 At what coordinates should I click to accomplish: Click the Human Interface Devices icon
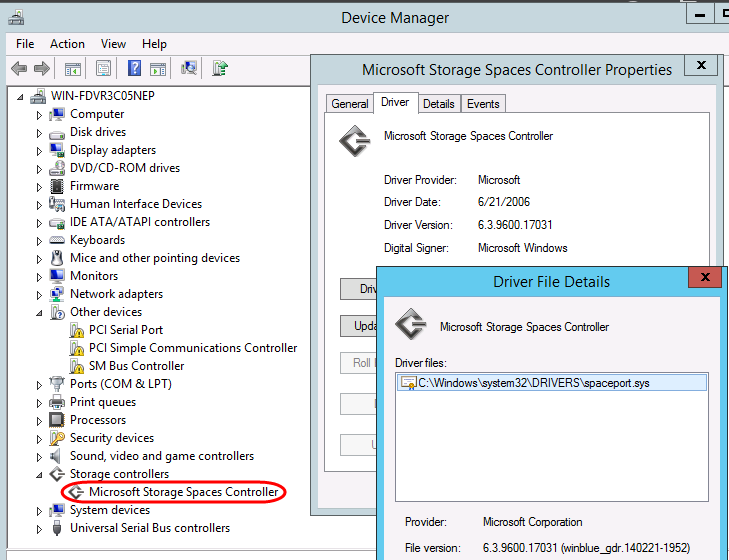57,204
